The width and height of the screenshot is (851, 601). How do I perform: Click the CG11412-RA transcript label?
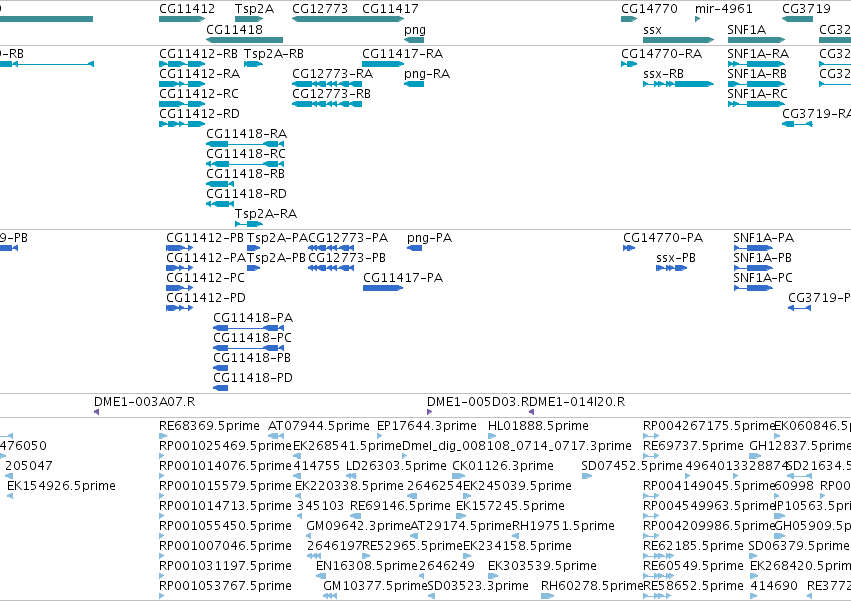pos(199,74)
